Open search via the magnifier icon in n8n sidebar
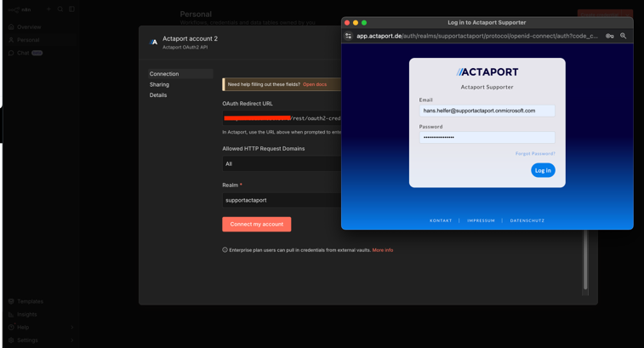 pos(60,9)
